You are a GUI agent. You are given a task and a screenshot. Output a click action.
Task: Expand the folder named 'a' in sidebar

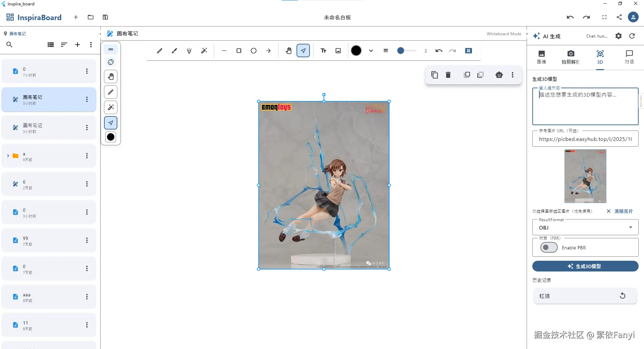tap(8, 156)
